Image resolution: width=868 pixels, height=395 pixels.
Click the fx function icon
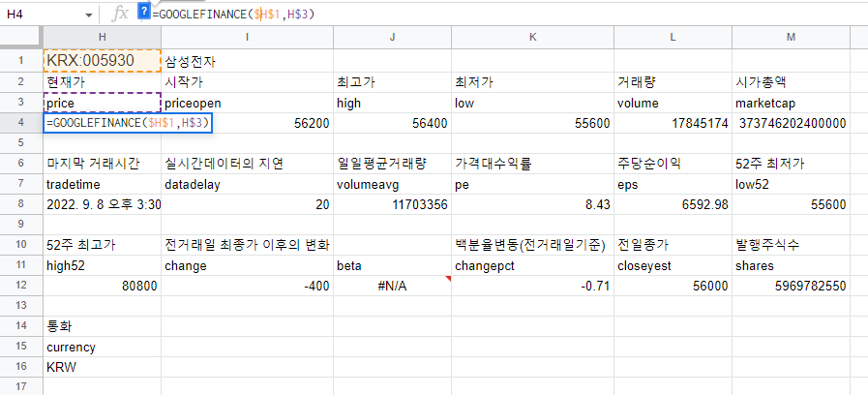120,15
